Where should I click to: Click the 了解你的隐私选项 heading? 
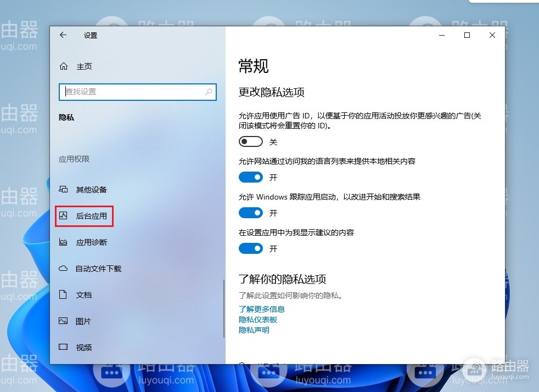click(282, 279)
